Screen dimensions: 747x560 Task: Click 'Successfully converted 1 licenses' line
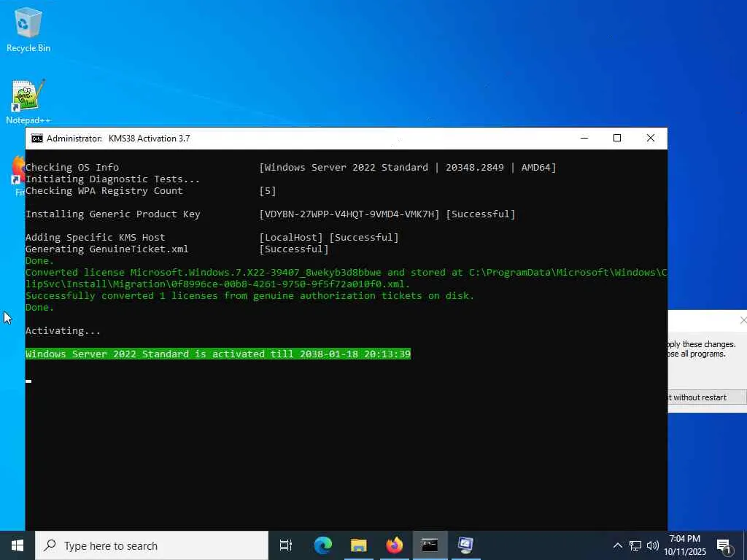click(x=249, y=296)
